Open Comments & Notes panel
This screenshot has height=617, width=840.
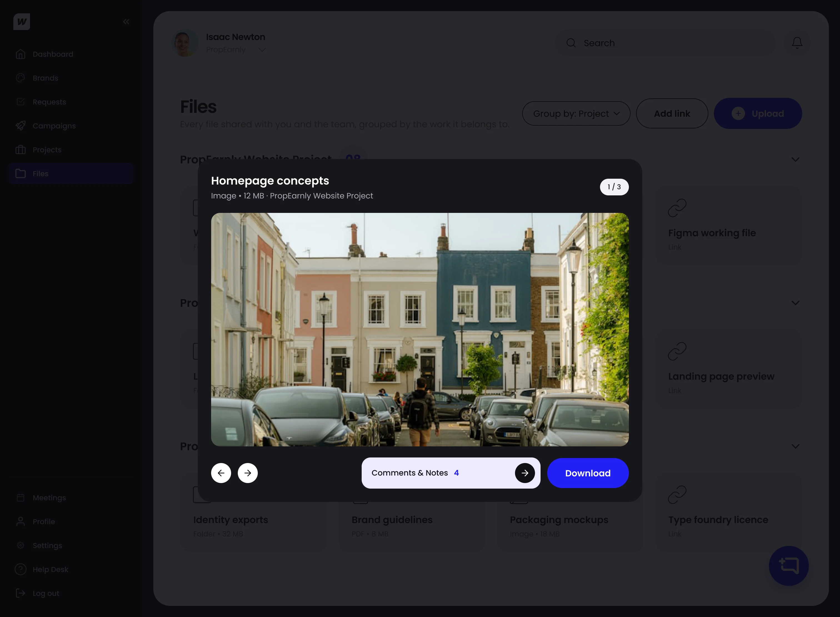[x=451, y=473]
